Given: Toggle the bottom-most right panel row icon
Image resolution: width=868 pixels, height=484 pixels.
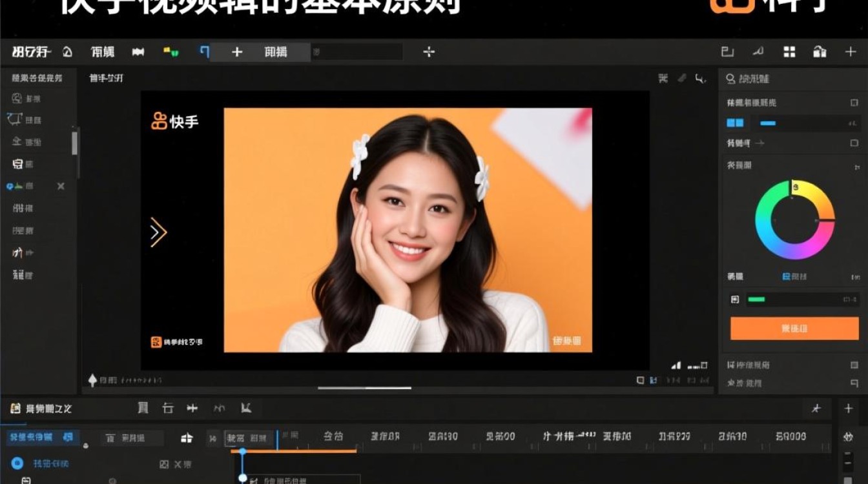Looking at the screenshot, I should [854, 383].
